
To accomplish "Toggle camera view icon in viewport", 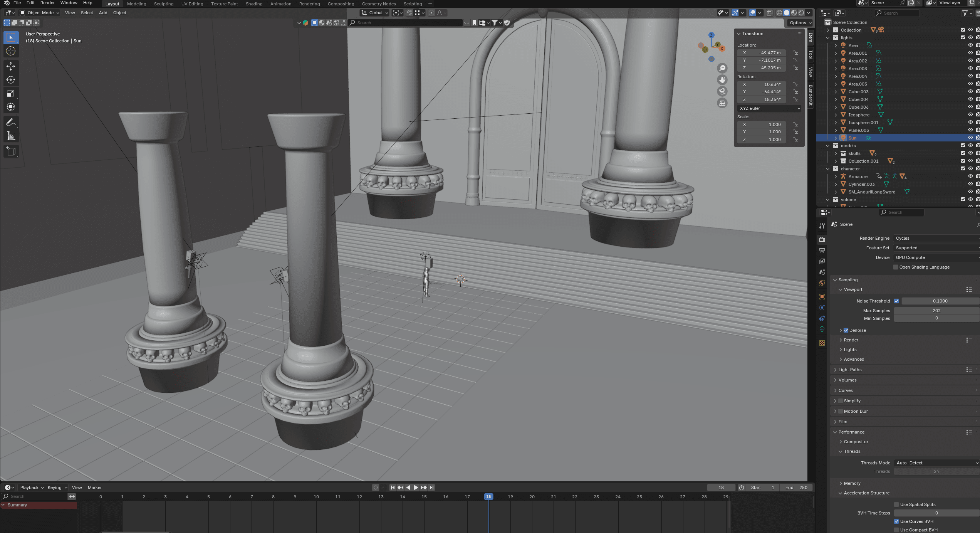I will pos(722,91).
